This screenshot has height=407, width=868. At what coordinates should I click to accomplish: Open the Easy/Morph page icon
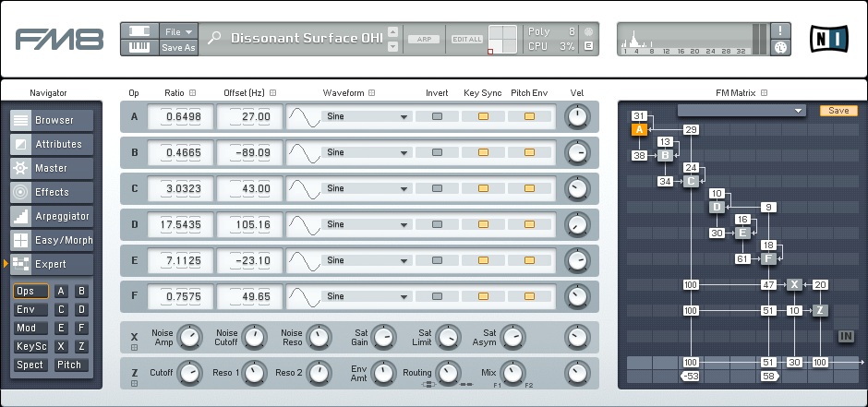click(x=21, y=241)
